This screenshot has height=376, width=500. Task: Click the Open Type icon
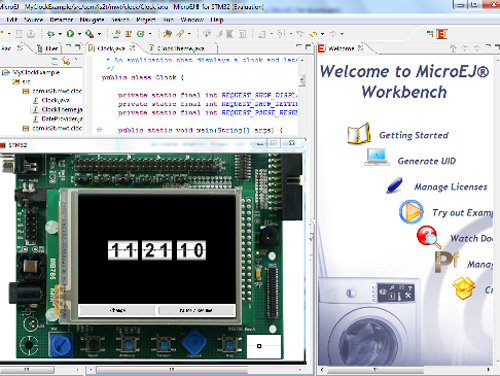point(168,34)
